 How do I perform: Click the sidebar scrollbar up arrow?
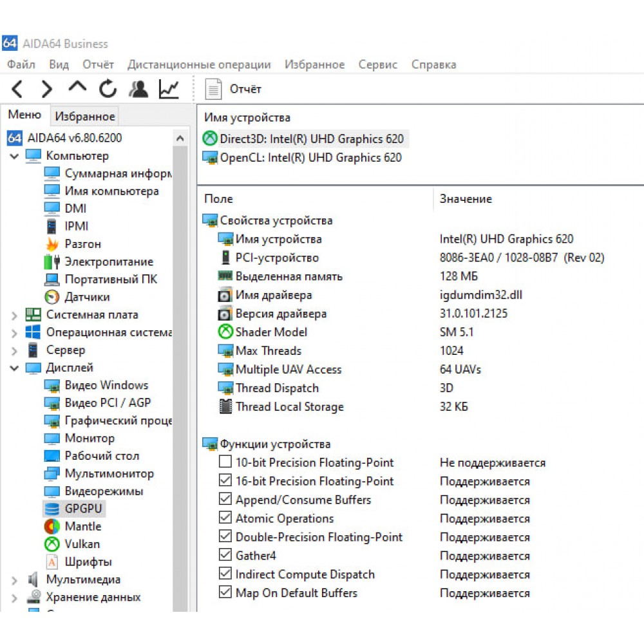pos(180,138)
